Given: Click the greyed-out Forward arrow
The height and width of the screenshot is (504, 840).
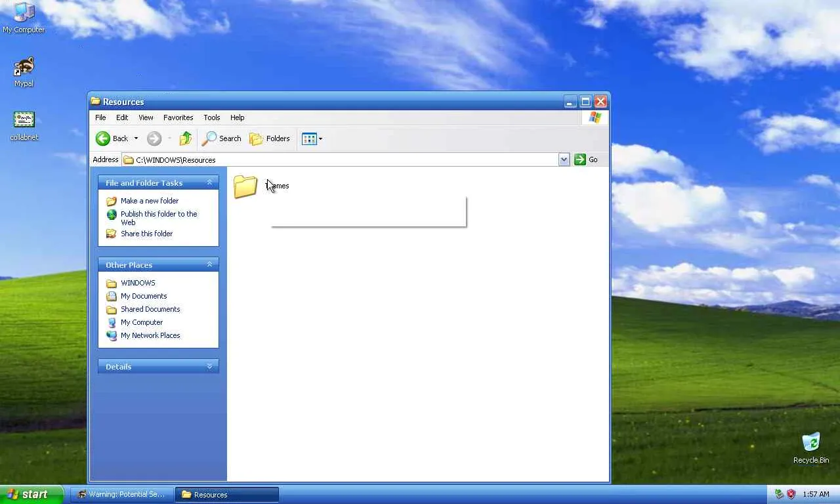Looking at the screenshot, I should point(154,138).
